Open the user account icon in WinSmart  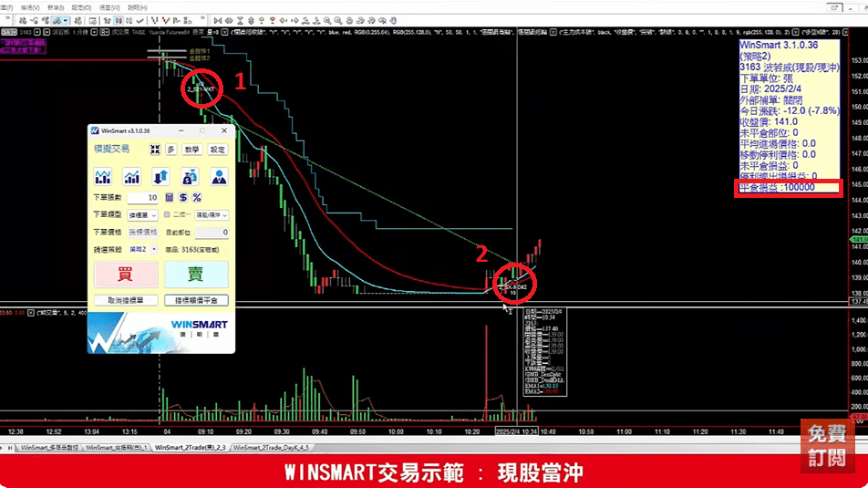coord(219,177)
